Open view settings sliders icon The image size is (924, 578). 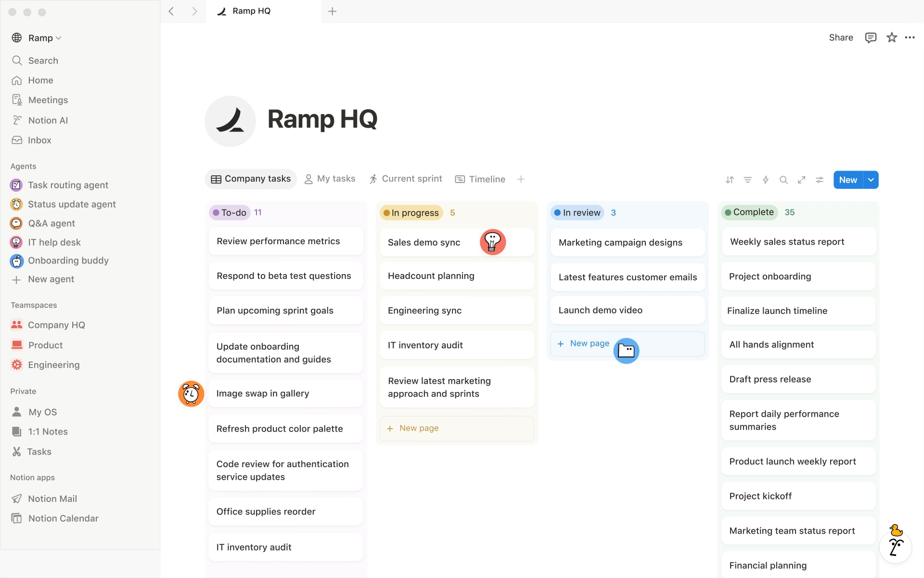[x=820, y=180]
